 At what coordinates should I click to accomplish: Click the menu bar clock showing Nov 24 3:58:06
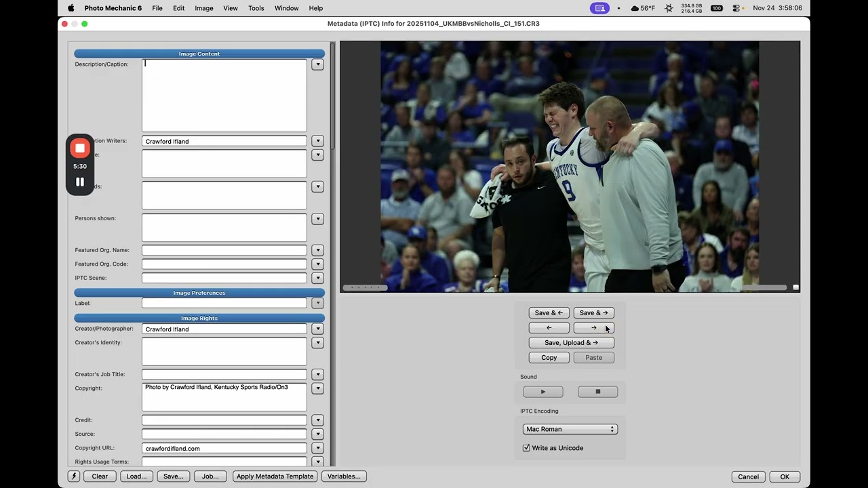778,8
